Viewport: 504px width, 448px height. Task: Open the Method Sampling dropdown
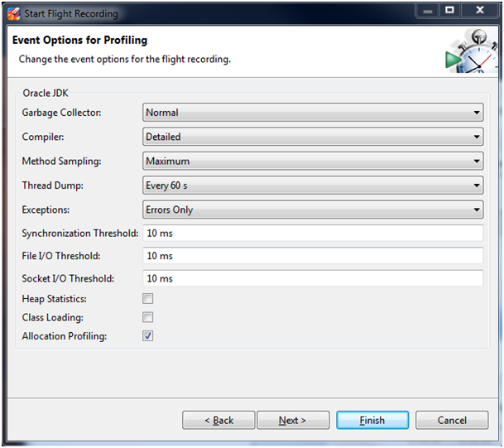pos(313,161)
